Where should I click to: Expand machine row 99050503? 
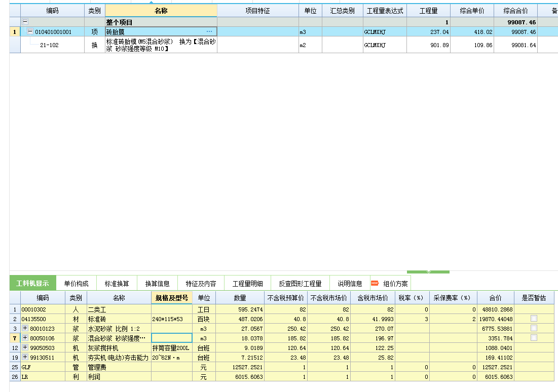[25, 347]
